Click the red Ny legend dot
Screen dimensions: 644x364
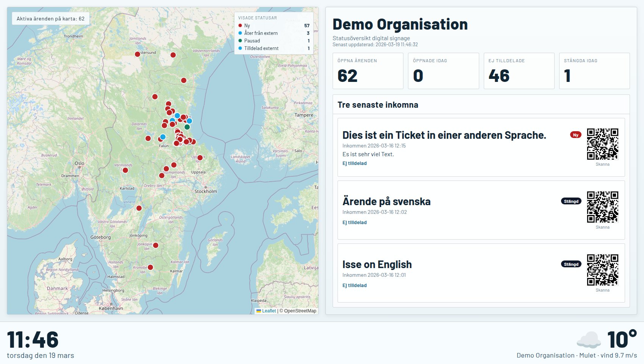[240, 25]
